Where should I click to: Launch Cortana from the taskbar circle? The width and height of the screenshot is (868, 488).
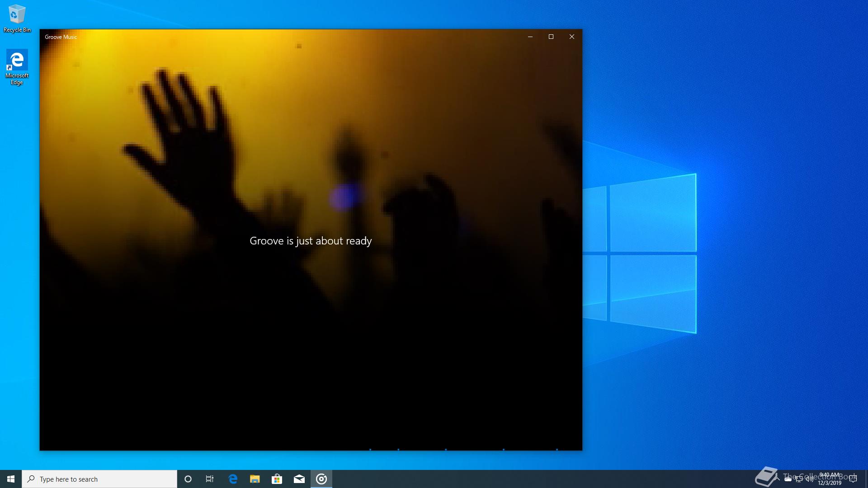(188, 479)
